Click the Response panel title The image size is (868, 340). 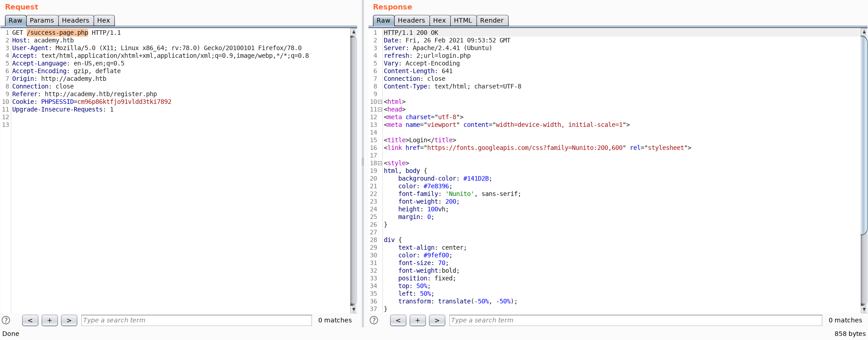[392, 7]
